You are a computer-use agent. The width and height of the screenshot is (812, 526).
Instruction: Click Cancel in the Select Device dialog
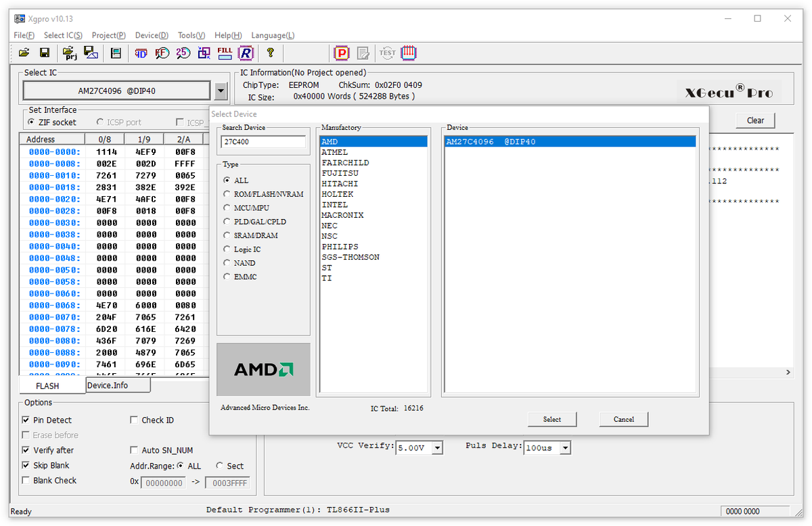click(x=623, y=419)
